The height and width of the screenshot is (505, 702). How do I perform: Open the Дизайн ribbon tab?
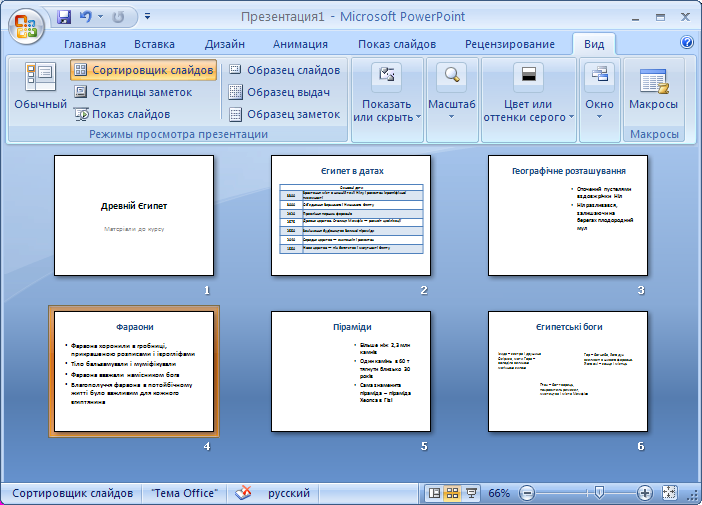(x=224, y=44)
